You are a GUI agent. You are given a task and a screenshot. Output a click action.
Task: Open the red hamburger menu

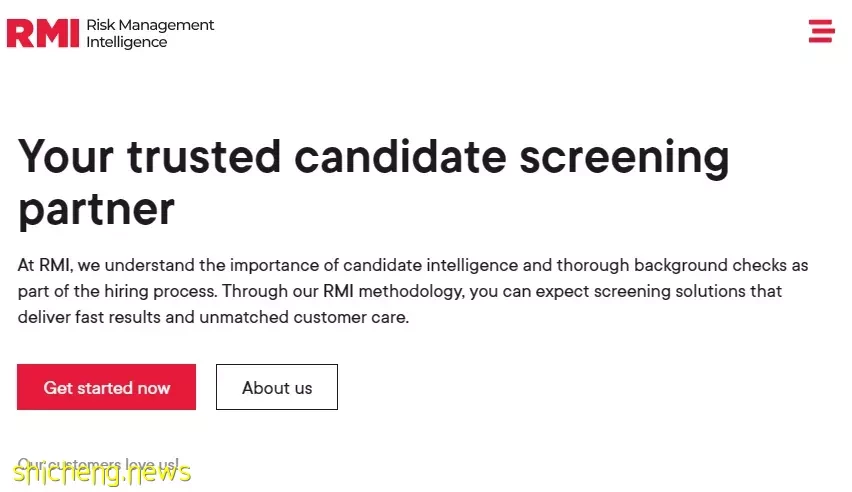click(x=821, y=31)
